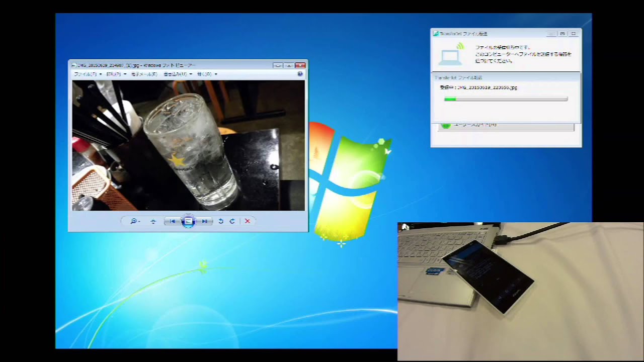Open the Photo Viewer help icon

point(300,74)
